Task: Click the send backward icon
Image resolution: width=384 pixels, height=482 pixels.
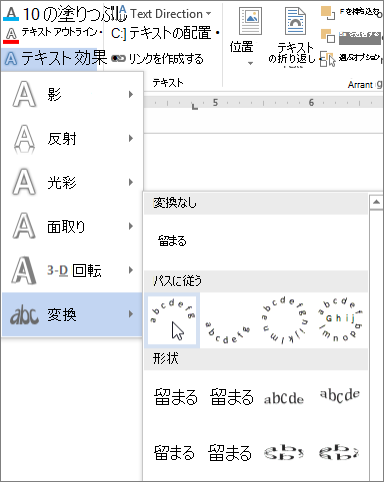Action: tap(328, 36)
